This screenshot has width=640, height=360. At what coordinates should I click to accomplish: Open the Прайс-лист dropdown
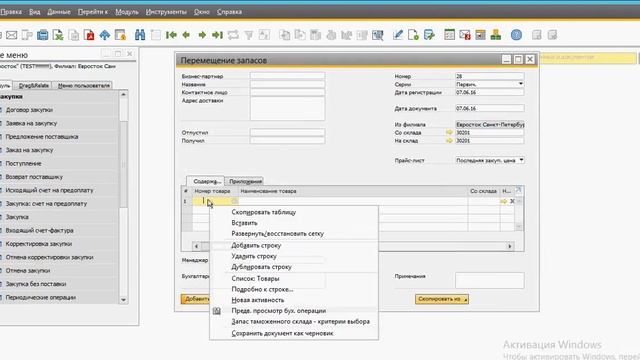[521, 160]
